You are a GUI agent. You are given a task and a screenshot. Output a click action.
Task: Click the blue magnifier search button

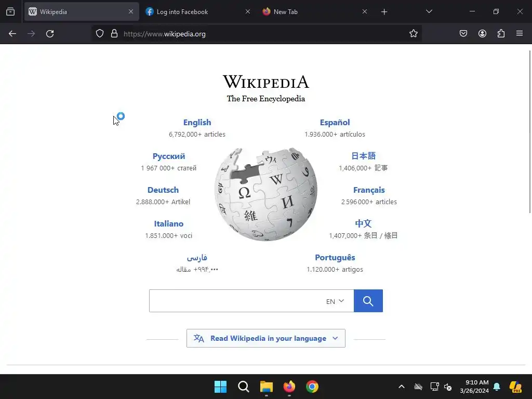pyautogui.click(x=368, y=301)
